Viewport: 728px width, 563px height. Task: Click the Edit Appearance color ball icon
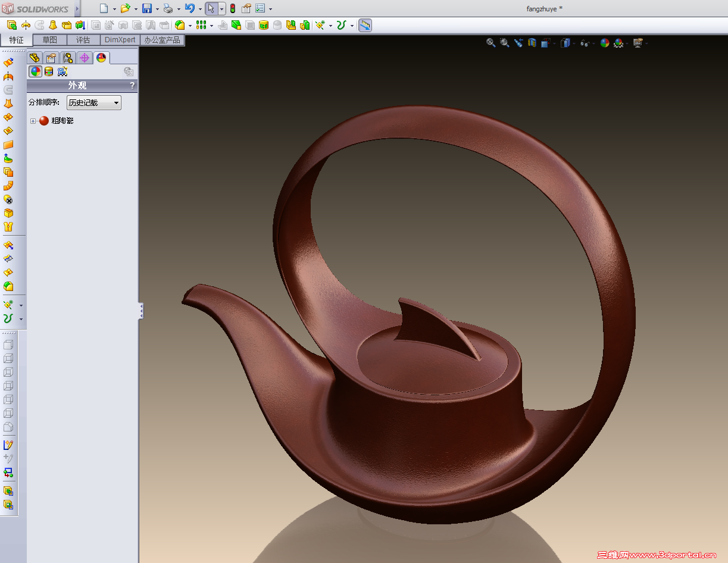(x=605, y=43)
